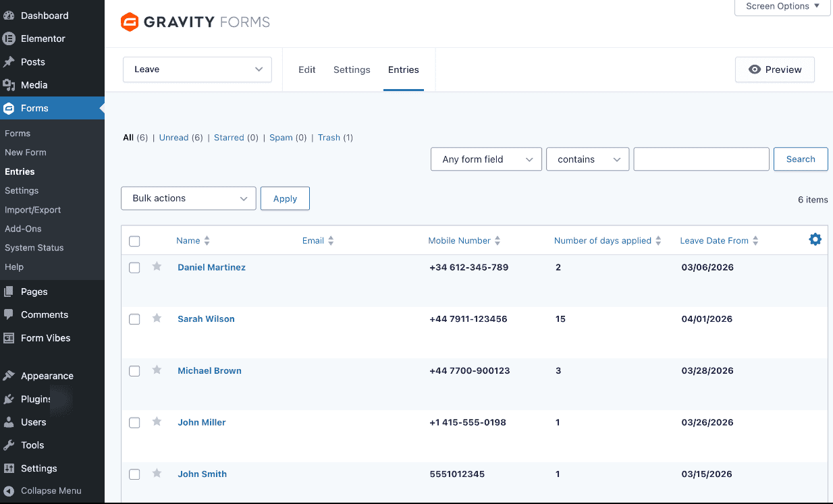This screenshot has height=504, width=833.
Task: Open the Leave form selector dropdown
Action: (x=197, y=69)
